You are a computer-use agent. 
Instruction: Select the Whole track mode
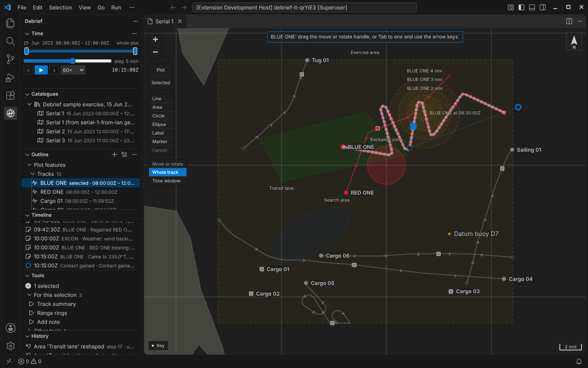coord(168,173)
